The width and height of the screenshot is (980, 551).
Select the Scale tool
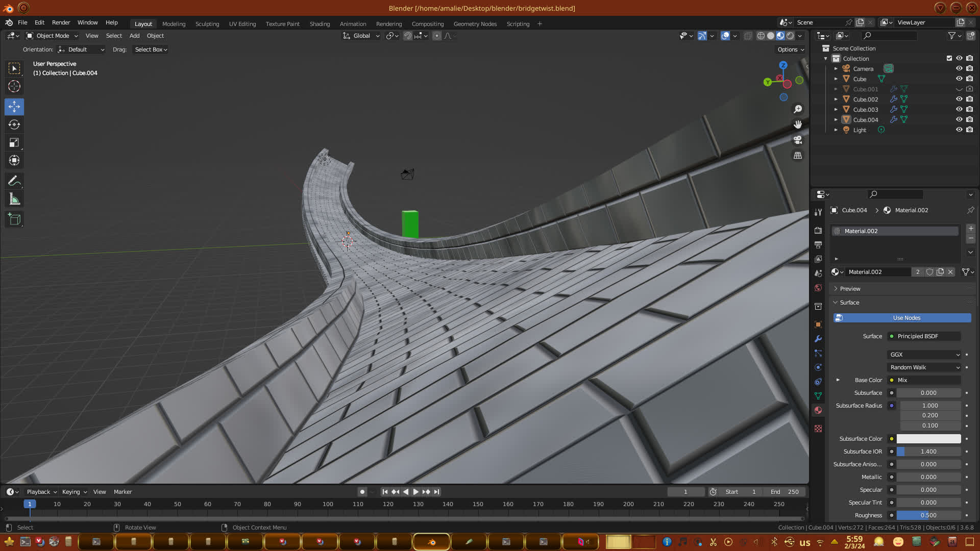[14, 143]
